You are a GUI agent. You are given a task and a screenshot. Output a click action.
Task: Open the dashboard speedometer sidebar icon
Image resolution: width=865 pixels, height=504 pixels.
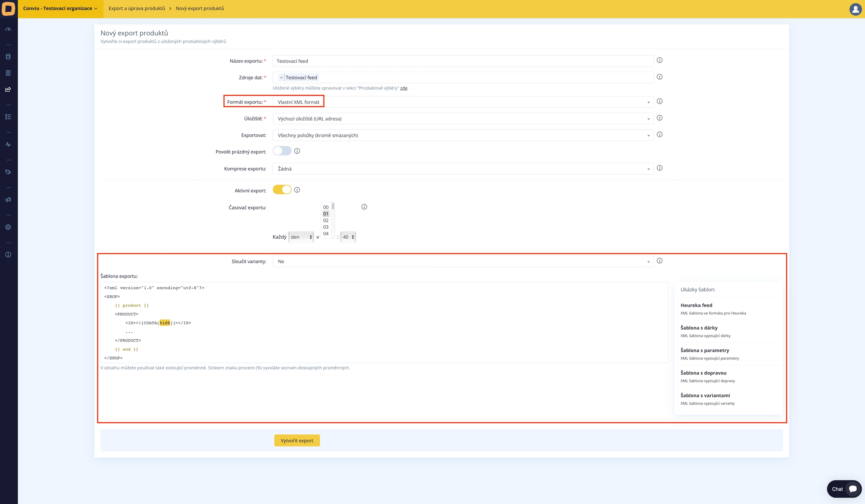(x=8, y=29)
